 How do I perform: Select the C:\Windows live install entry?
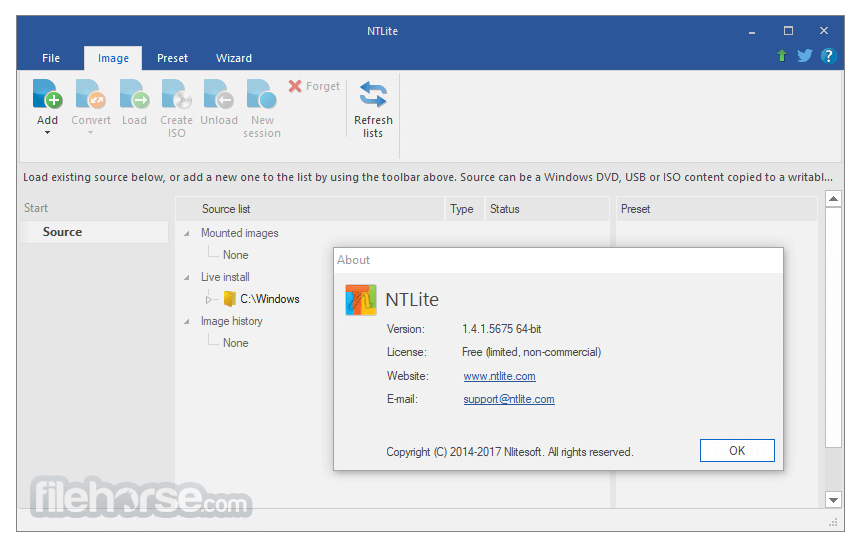[x=269, y=299]
